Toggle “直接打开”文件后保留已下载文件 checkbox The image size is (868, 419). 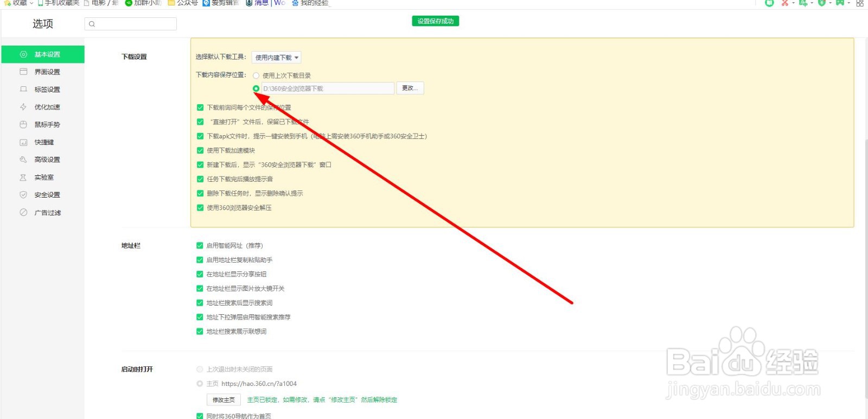point(200,122)
